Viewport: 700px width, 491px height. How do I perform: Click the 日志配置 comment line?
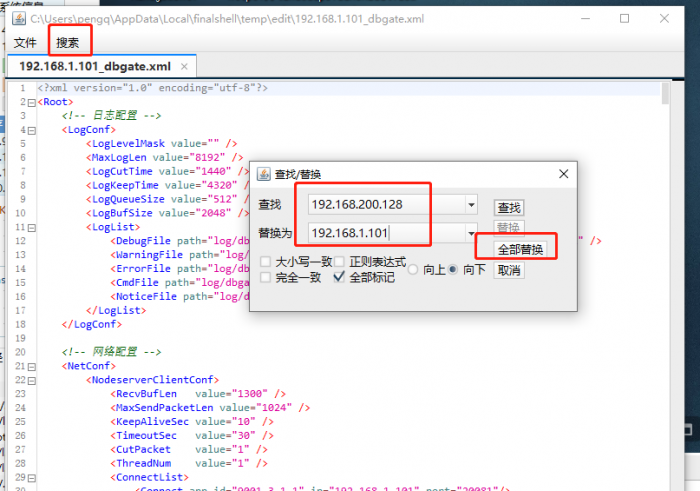[112, 116]
